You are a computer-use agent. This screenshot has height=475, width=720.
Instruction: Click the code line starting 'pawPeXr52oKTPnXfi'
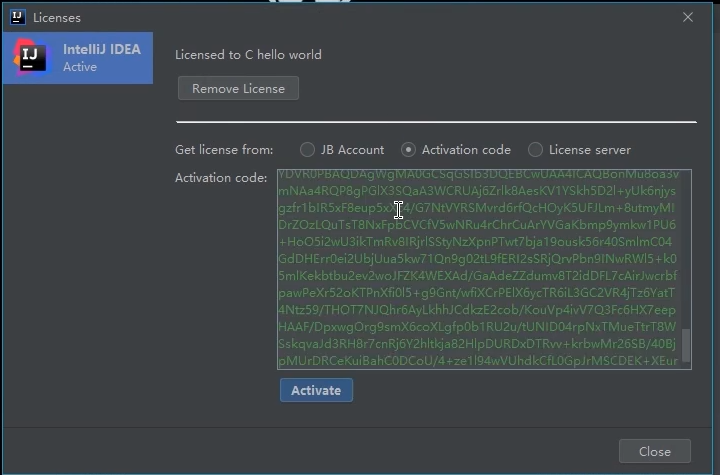click(x=477, y=293)
